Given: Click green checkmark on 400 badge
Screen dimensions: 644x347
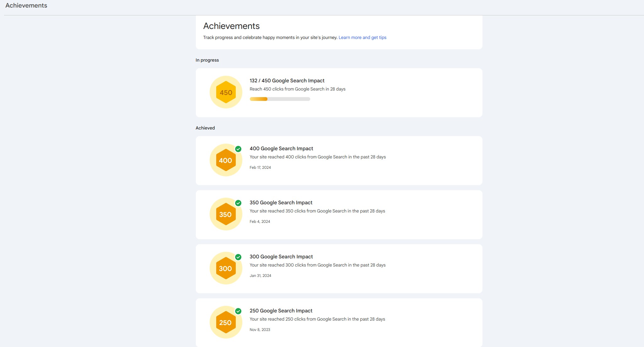Looking at the screenshot, I should [238, 149].
